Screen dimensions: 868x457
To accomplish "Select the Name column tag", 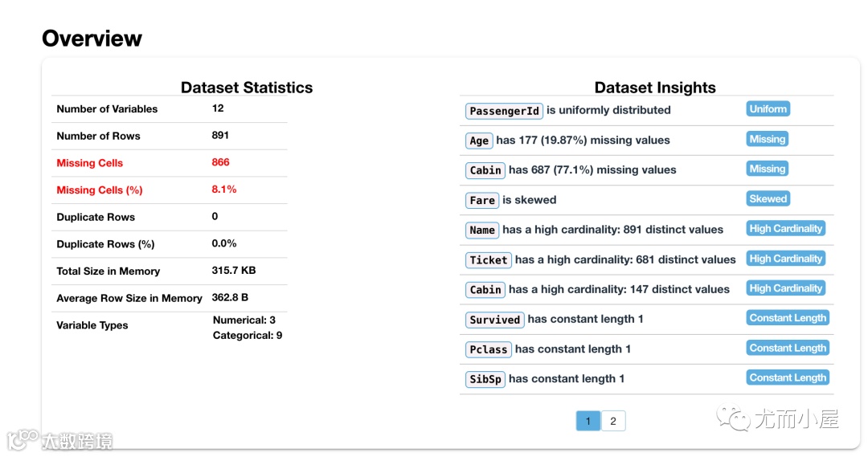I will (x=482, y=230).
